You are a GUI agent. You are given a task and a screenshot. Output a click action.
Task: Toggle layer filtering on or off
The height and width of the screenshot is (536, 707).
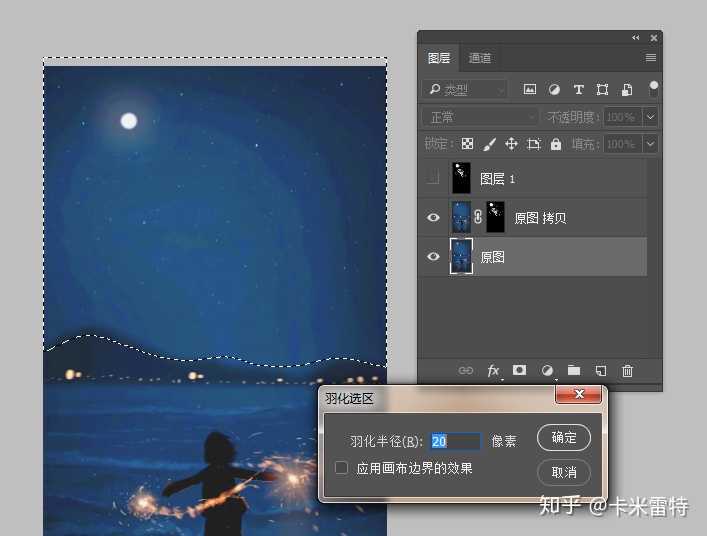[653, 87]
